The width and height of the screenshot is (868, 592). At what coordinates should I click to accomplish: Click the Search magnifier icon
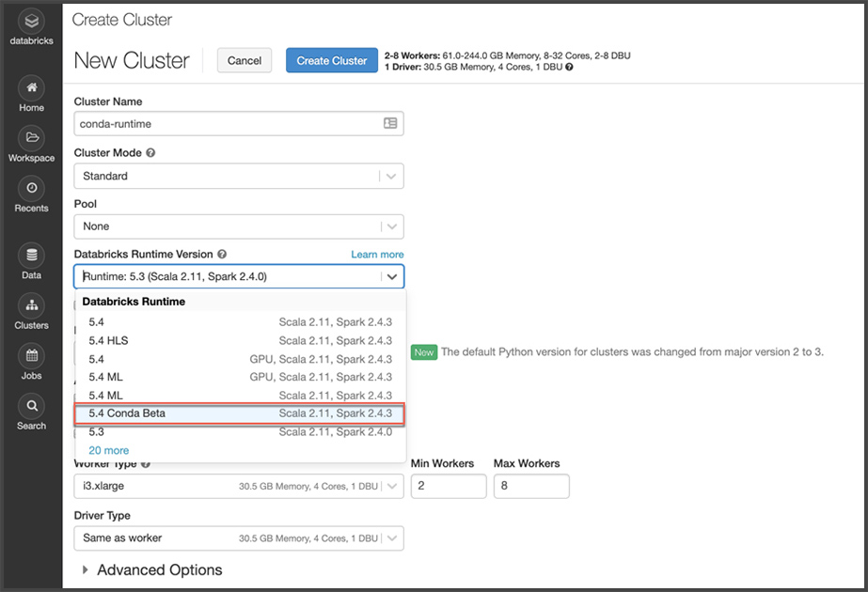click(x=31, y=406)
